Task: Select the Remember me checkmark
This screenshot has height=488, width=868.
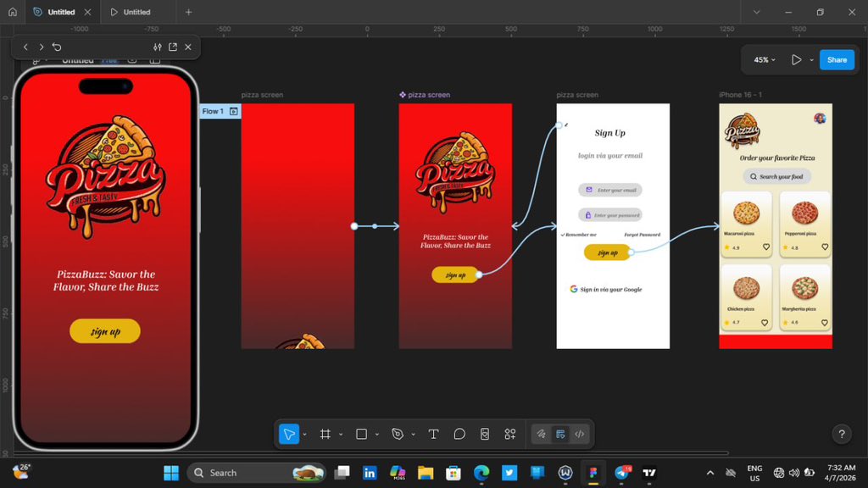Action: [x=563, y=235]
